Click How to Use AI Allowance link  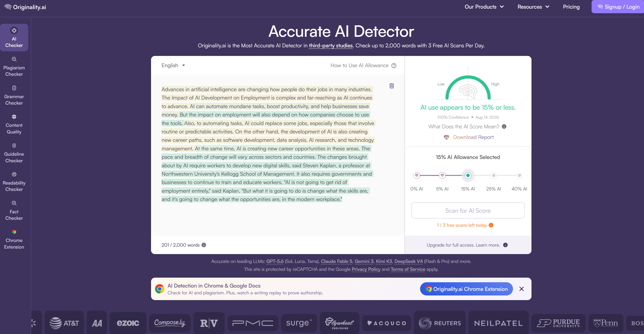tap(359, 65)
